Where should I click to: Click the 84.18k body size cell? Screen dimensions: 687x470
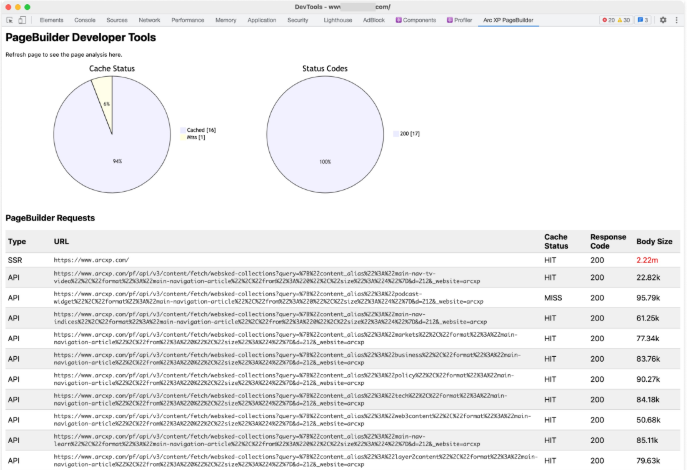(x=648, y=399)
